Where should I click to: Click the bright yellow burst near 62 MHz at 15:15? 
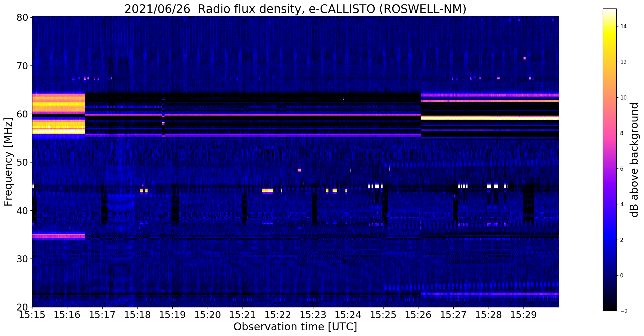pos(59,104)
